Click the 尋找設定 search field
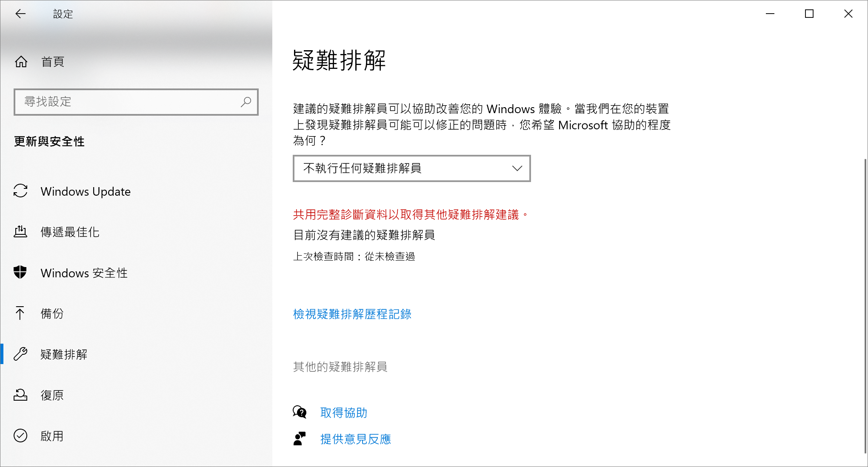The width and height of the screenshot is (868, 467). click(128, 102)
